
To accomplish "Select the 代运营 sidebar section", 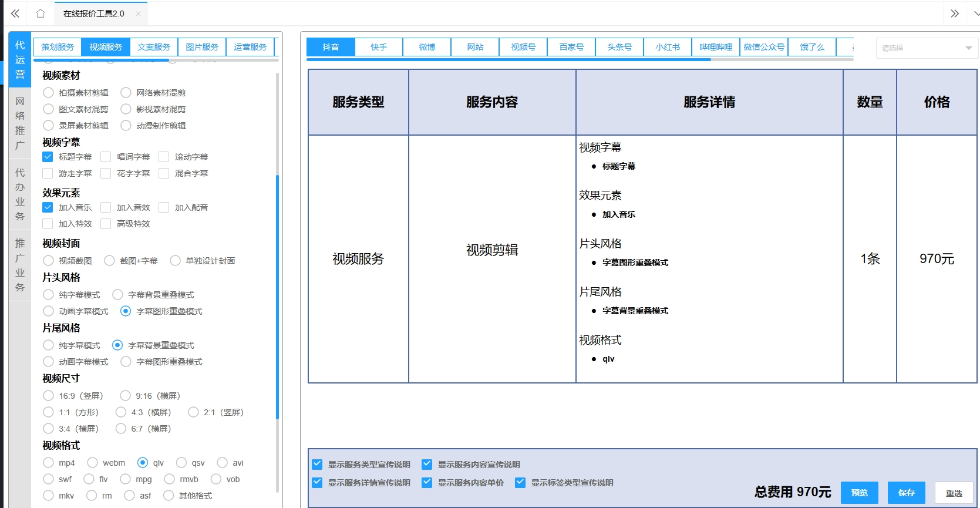I will 20,60.
